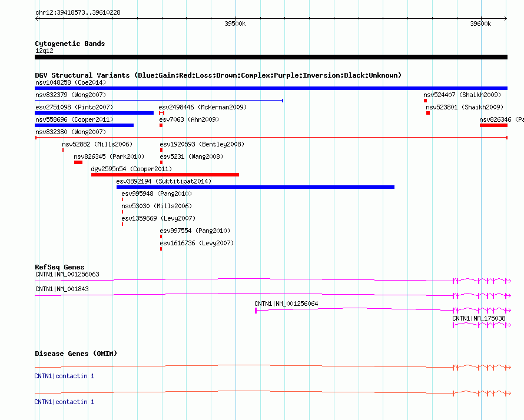
Task: Click the 39500k ruler tick label
Action: [x=235, y=24]
